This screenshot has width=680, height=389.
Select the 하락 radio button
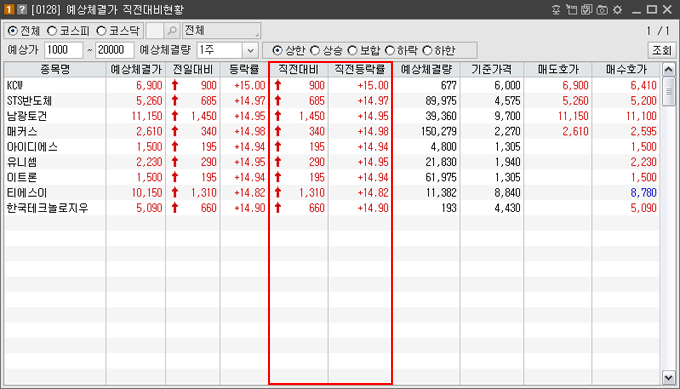click(390, 51)
